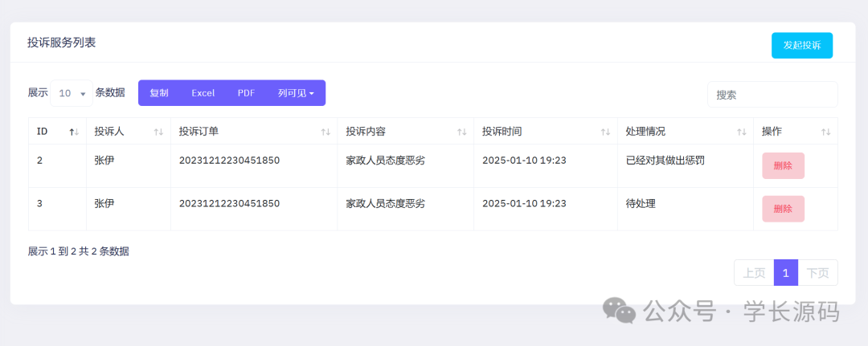Open the 10 rows-per-page dropdown
The height and width of the screenshot is (346, 868).
tap(72, 93)
